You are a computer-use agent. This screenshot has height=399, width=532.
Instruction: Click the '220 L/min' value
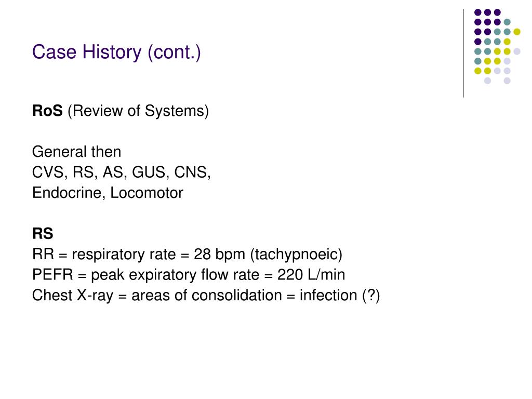click(311, 274)
